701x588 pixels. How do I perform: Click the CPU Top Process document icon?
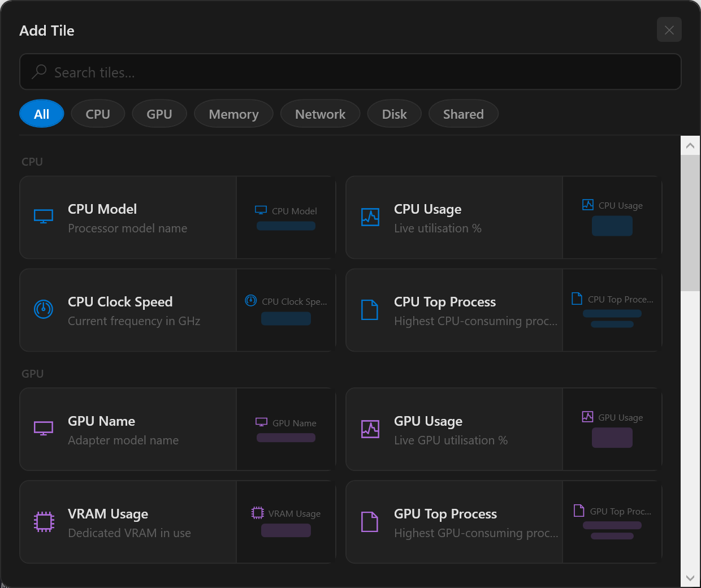[370, 309]
